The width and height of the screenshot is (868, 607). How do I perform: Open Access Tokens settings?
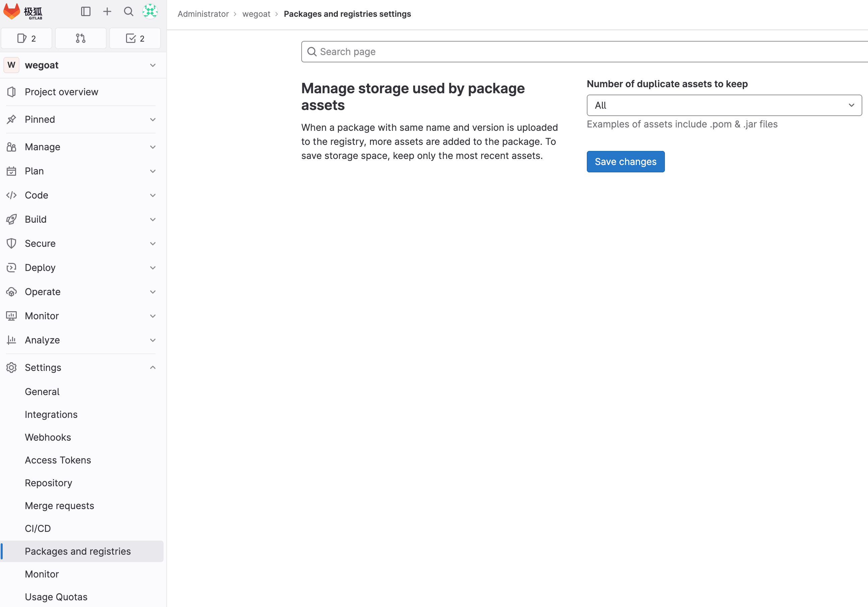point(58,460)
